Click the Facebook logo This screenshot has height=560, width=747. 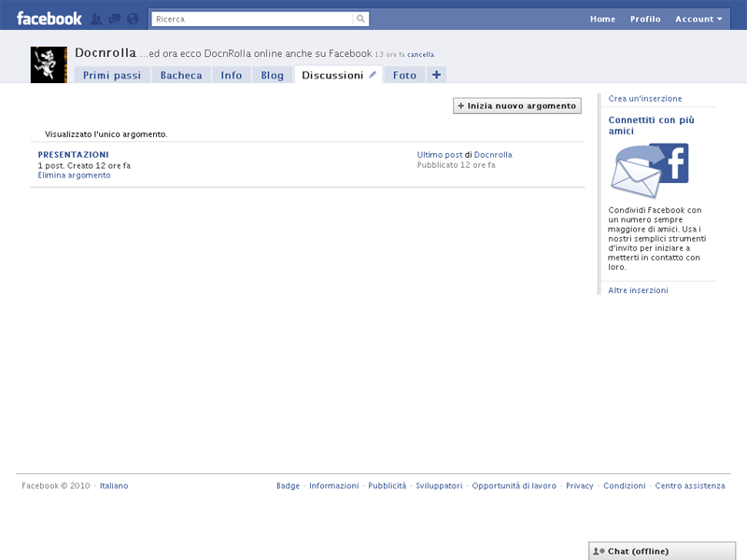coord(49,19)
